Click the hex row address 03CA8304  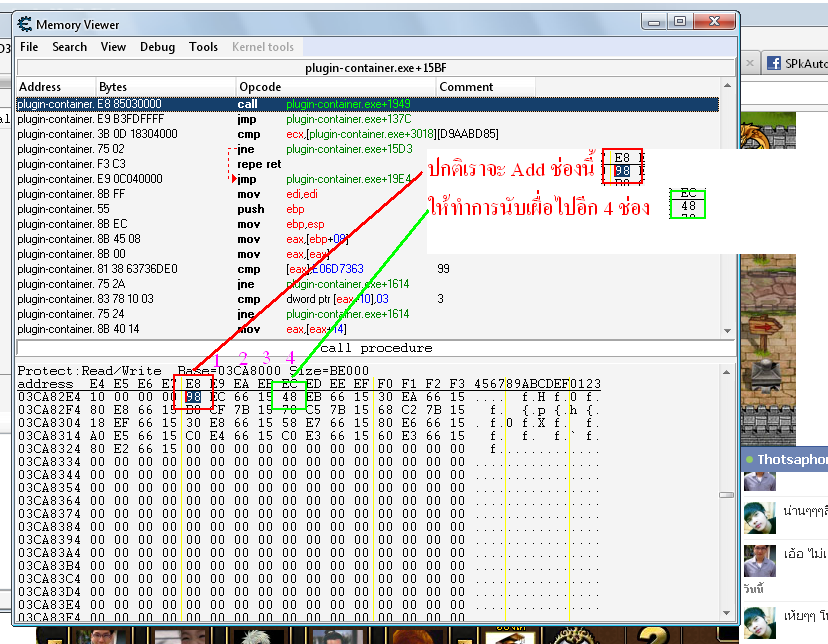point(49,423)
